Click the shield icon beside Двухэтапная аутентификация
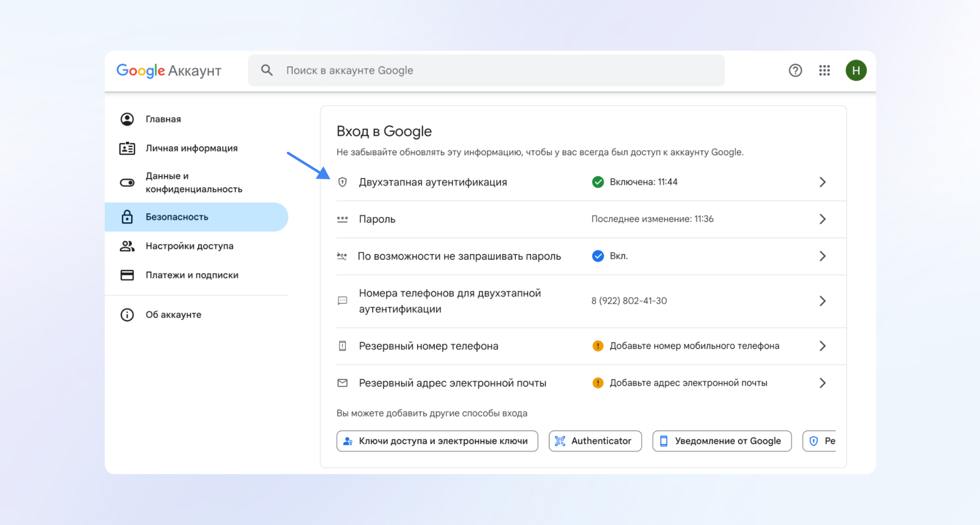The image size is (980, 525). tap(343, 182)
